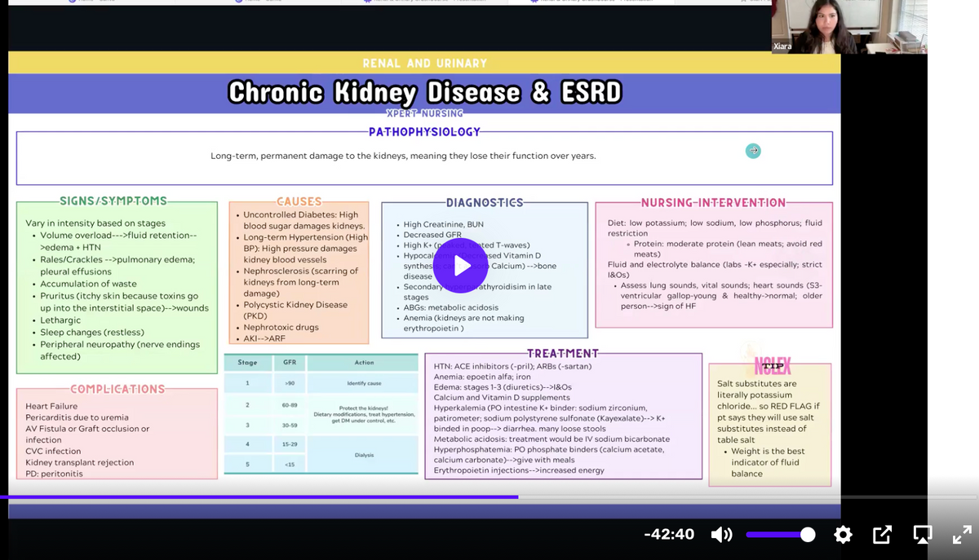This screenshot has height=560, width=979.
Task: Click the COMPLICATIONS heading
Action: [117, 389]
